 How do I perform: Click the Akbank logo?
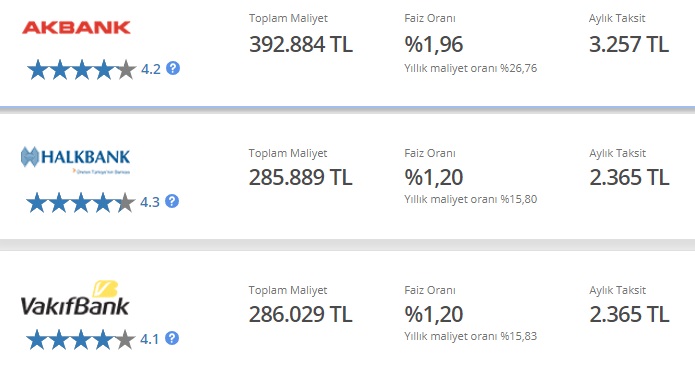(76, 27)
